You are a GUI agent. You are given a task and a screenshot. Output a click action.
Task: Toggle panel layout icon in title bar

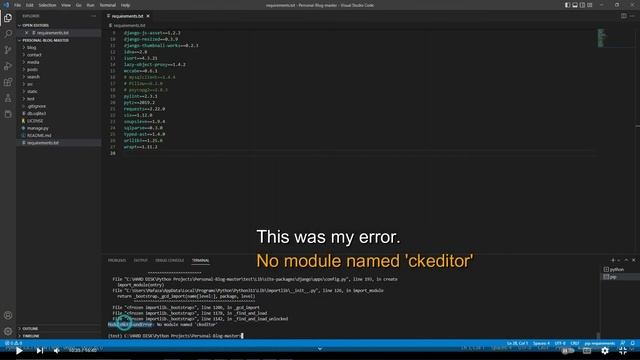(575, 5)
